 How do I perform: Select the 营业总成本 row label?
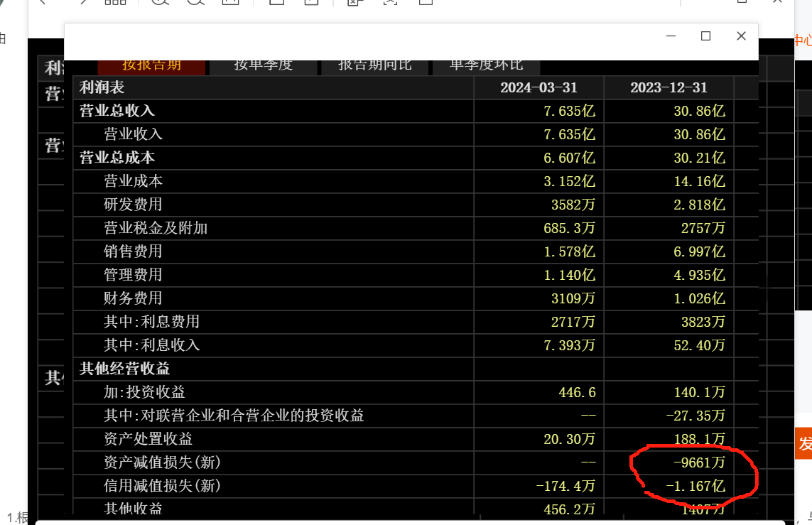pos(117,158)
